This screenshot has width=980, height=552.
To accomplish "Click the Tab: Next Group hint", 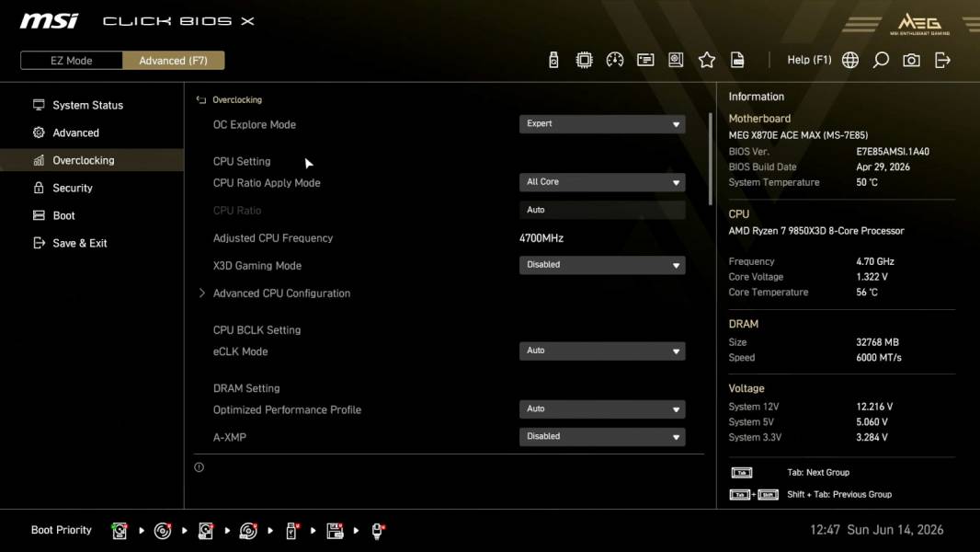I will click(818, 473).
